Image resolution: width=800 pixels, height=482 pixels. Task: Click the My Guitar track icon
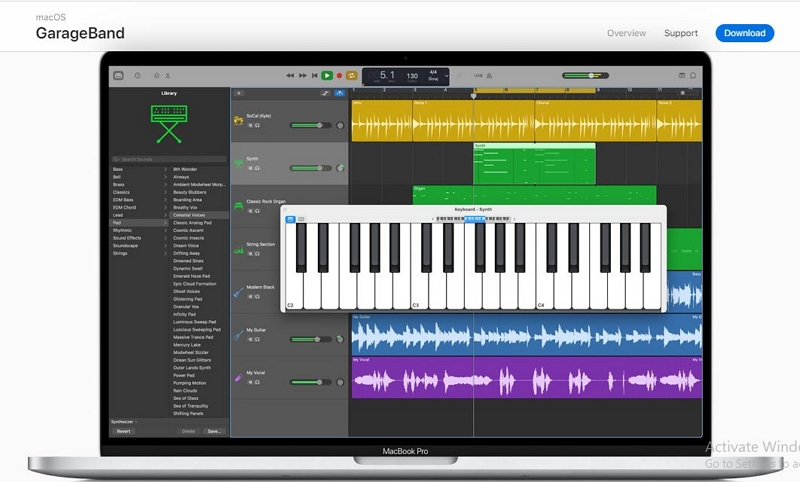point(238,335)
